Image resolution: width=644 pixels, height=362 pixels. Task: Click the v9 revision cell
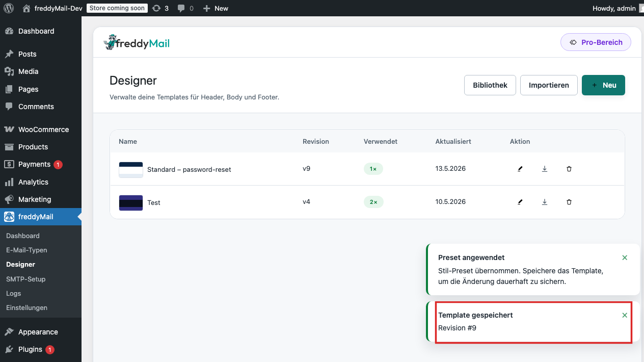pos(306,168)
